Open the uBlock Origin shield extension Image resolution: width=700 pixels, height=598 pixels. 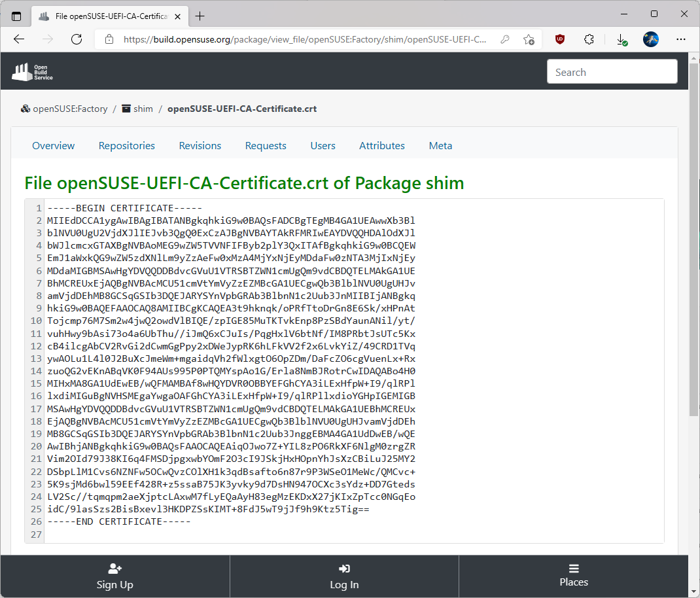tap(560, 39)
